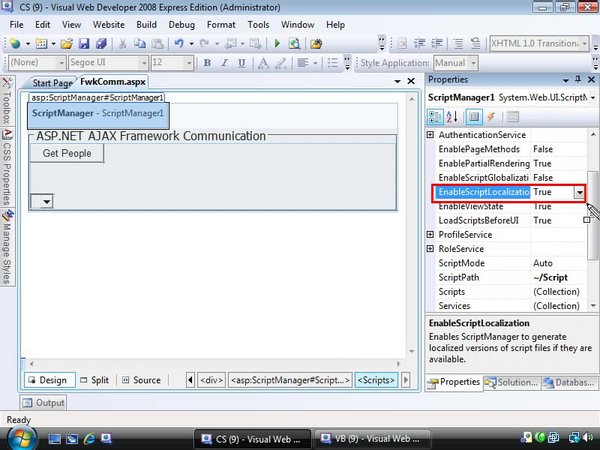
Task: Select the <Scripts> tag in tag navigator
Action: (x=376, y=380)
